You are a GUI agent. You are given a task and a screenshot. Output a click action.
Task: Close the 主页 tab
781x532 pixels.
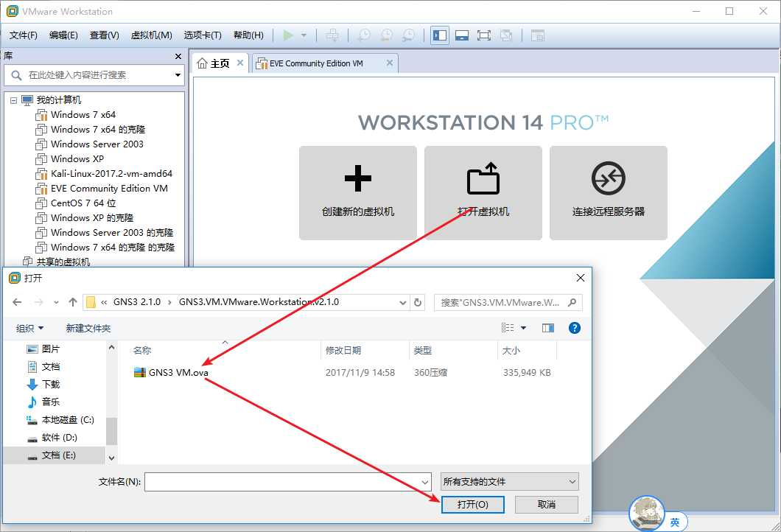click(x=240, y=63)
